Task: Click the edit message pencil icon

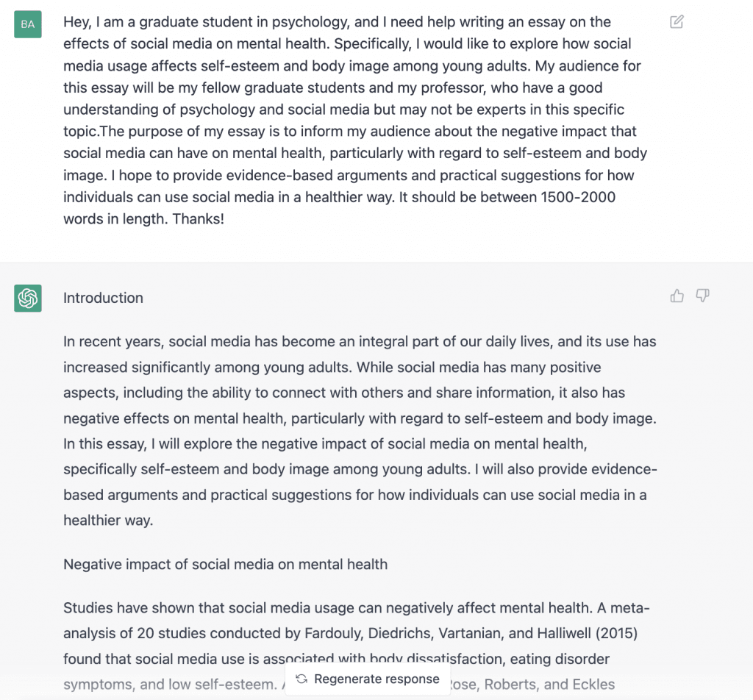Action: 677,22
